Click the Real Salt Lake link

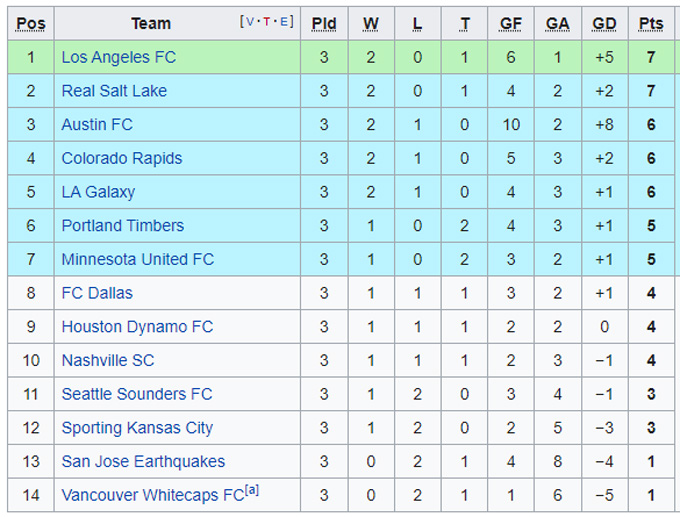point(114,91)
